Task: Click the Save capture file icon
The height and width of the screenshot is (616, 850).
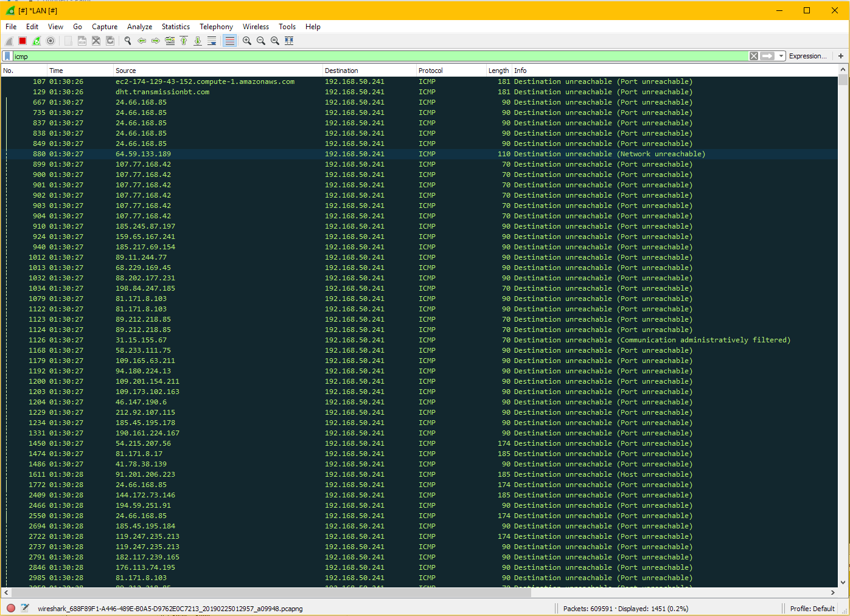Action: click(x=82, y=41)
